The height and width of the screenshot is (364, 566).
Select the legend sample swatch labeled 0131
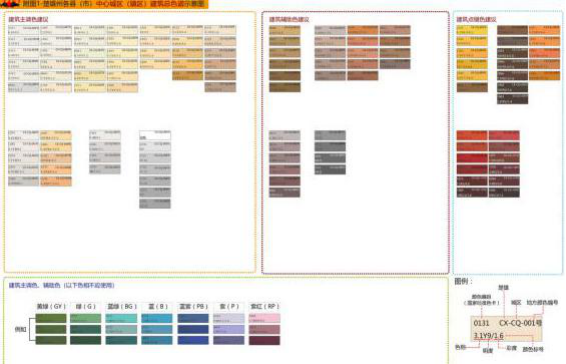coord(506,329)
